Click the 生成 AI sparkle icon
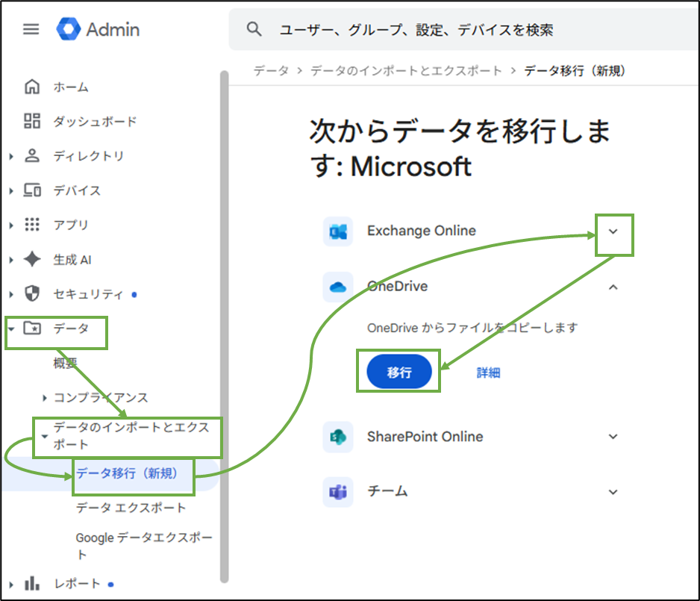The width and height of the screenshot is (700, 601). pyautogui.click(x=31, y=259)
